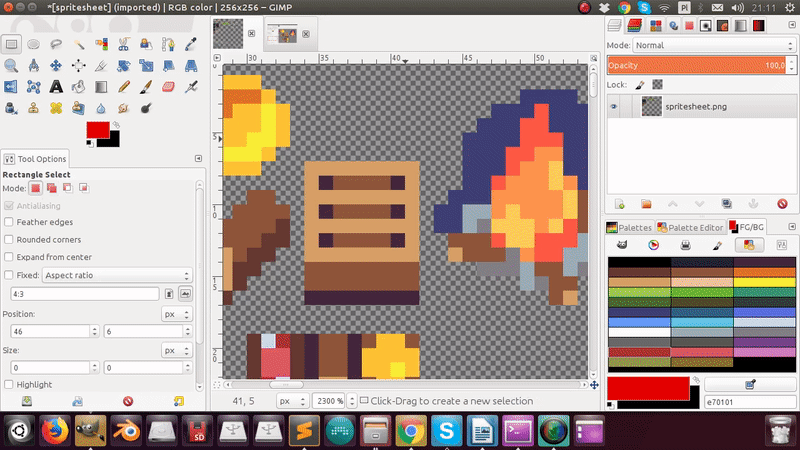This screenshot has width=800, height=450.
Task: Enable the Feather edges checkbox
Action: pyautogui.click(x=9, y=222)
